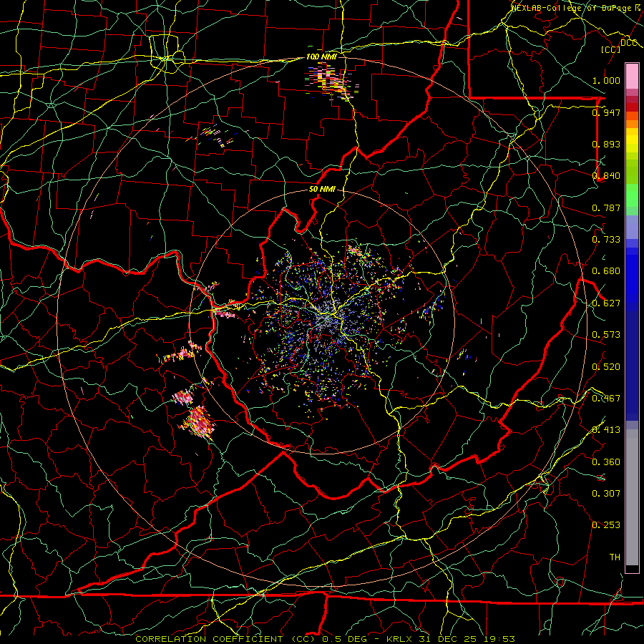Click the 0.733 legend value
Image resolution: width=644 pixels, height=644 pixels.
(606, 240)
